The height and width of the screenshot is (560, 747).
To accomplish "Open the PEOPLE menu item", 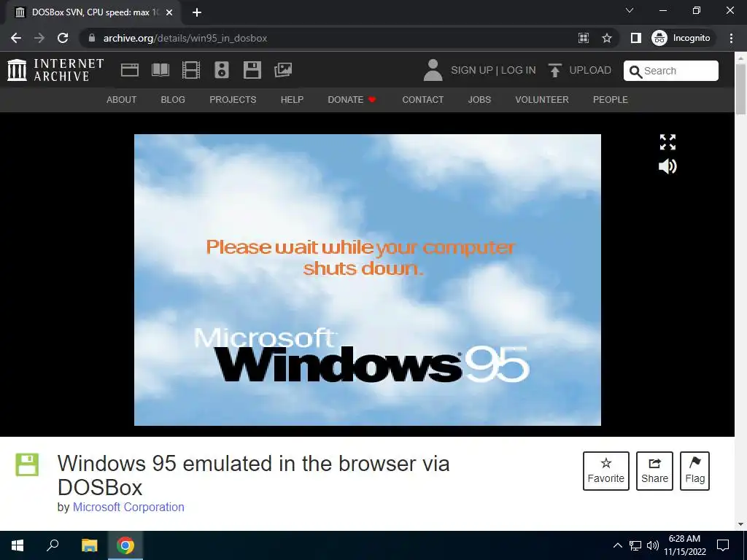I will pos(611,99).
